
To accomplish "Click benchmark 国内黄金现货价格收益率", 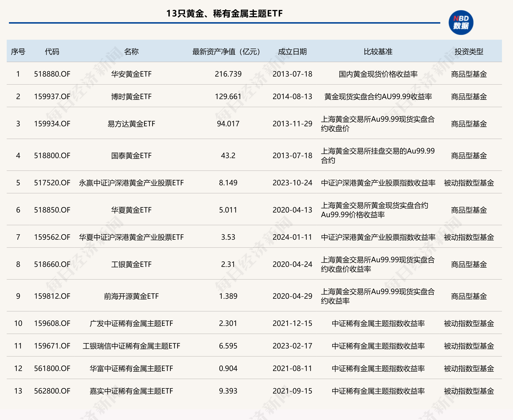I will pos(378,74).
